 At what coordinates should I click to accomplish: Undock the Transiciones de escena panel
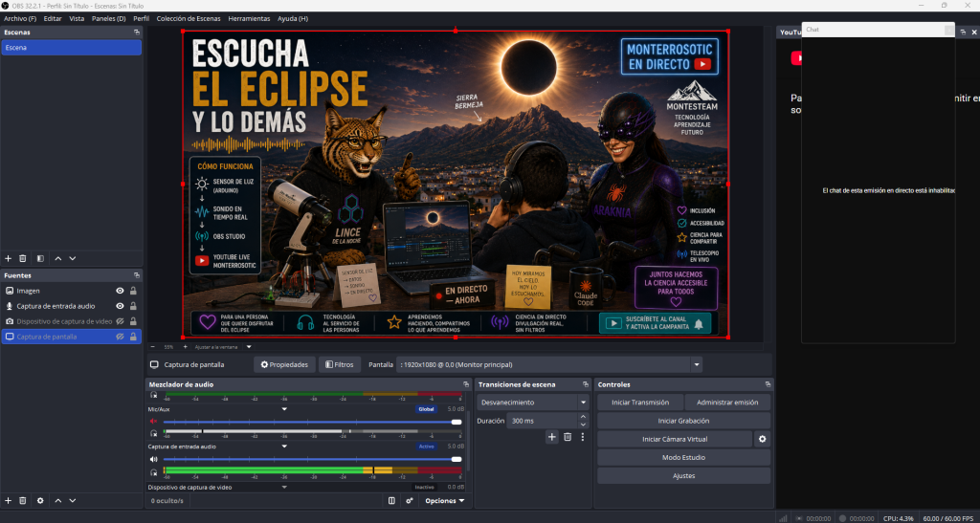585,384
